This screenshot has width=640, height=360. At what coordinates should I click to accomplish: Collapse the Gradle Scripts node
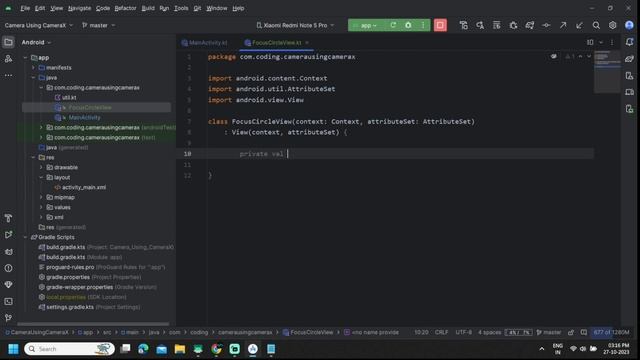pyautogui.click(x=25, y=237)
